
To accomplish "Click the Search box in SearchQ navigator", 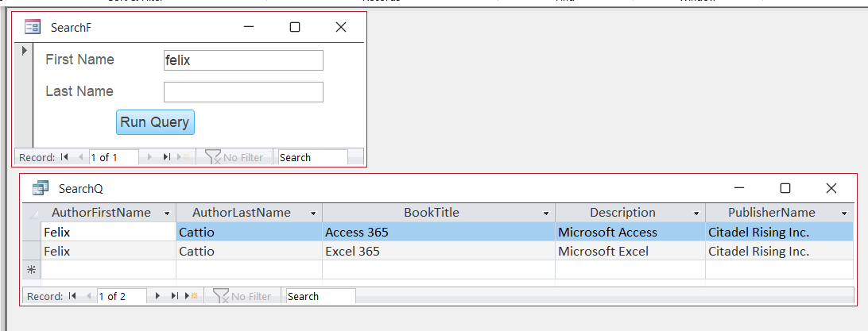I will point(320,296).
